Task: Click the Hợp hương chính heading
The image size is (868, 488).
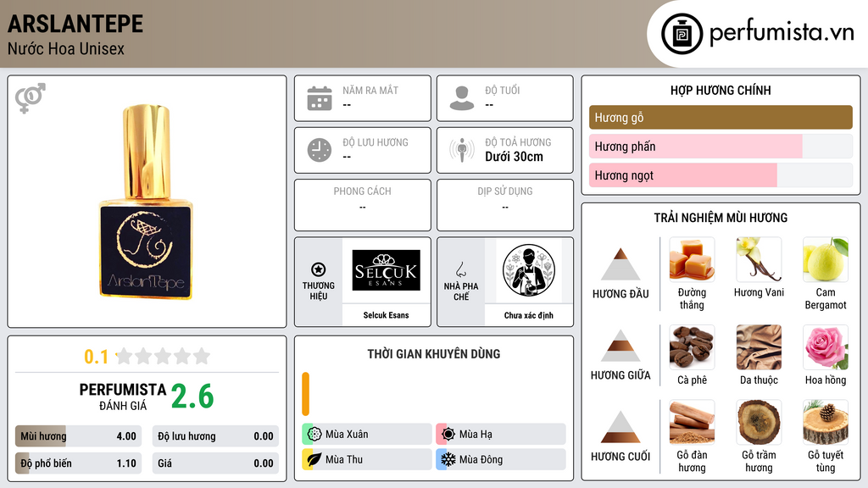Action: (721, 90)
